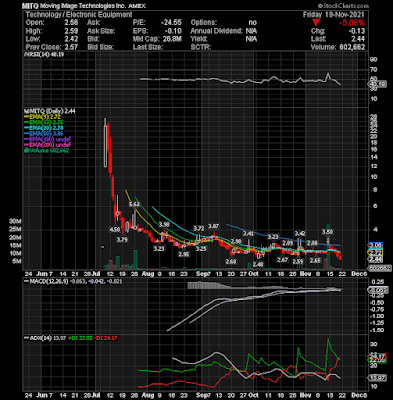This screenshot has height=400, width=393.
Task: Click the Mkt Cap value 26.8M
Action: click(172, 39)
